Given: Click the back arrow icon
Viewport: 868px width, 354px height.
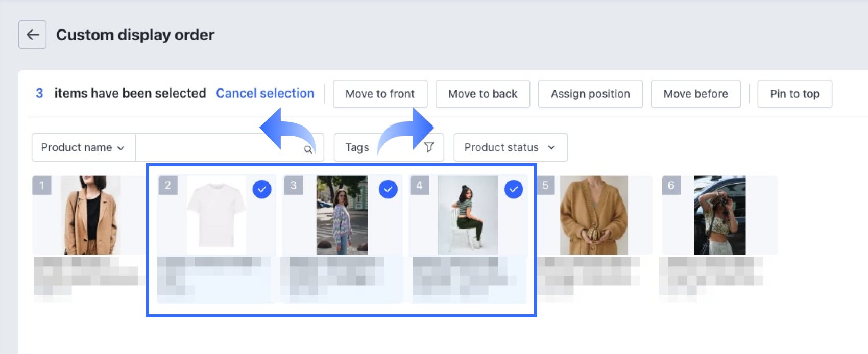Looking at the screenshot, I should click(32, 35).
